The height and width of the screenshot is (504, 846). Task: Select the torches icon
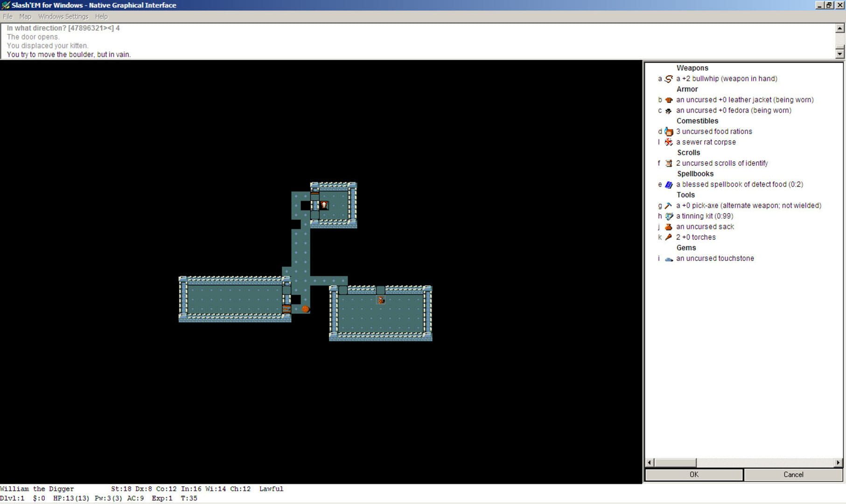669,238
